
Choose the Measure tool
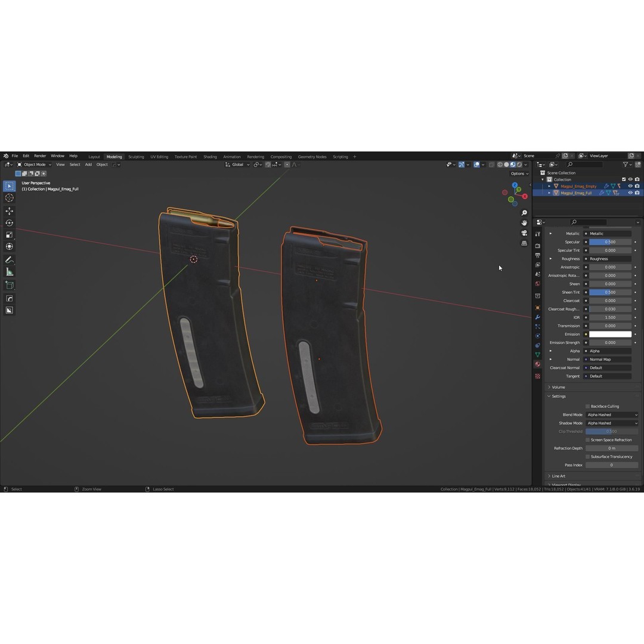[9, 272]
